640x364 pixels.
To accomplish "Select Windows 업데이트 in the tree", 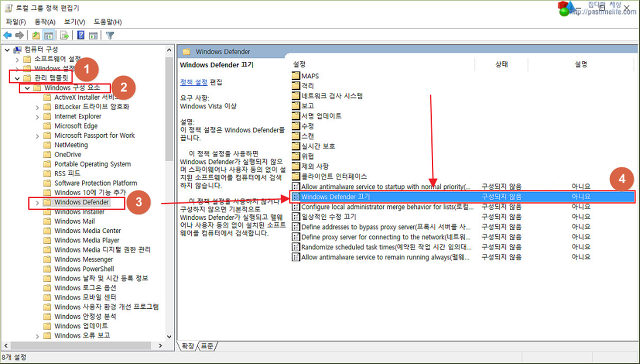I will coord(81,326).
